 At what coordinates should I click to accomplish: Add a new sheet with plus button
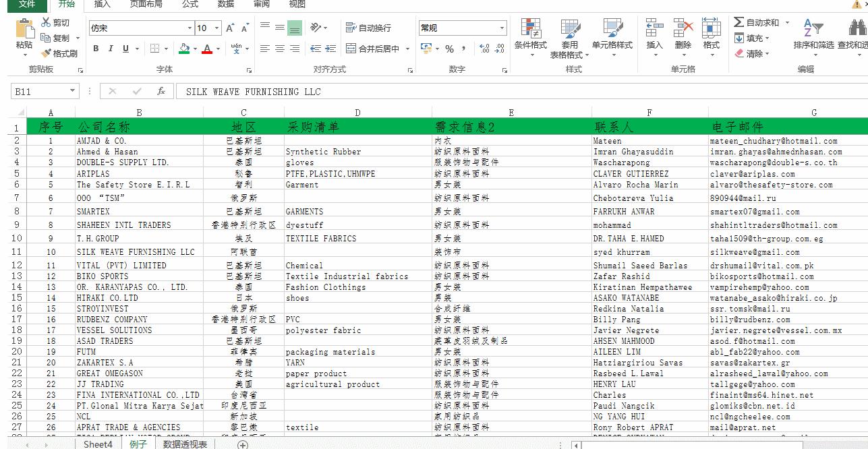[x=243, y=444]
